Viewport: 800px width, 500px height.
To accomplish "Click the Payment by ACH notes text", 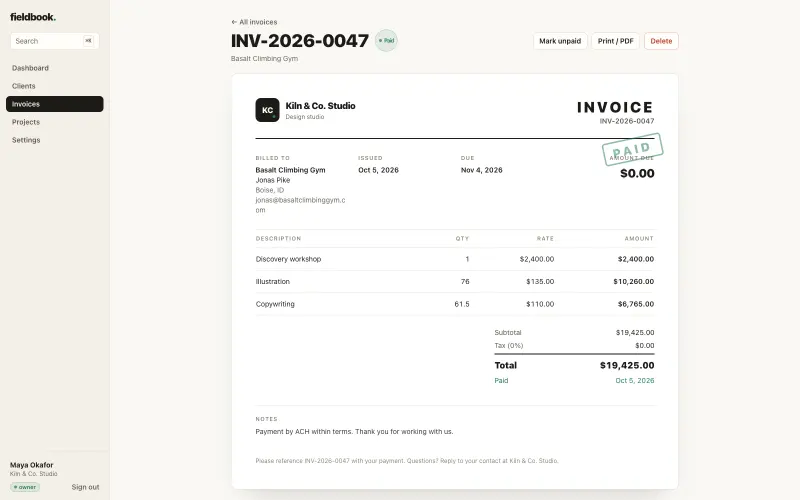I will (354, 432).
